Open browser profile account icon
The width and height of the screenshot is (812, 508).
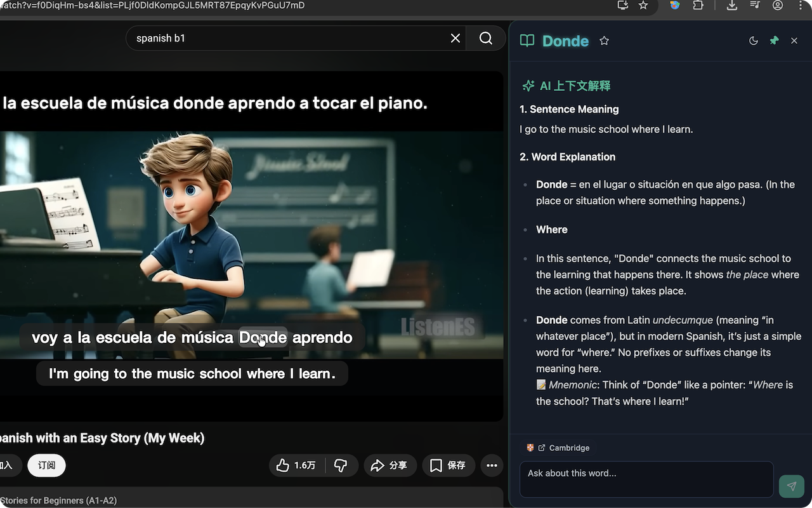tap(778, 5)
